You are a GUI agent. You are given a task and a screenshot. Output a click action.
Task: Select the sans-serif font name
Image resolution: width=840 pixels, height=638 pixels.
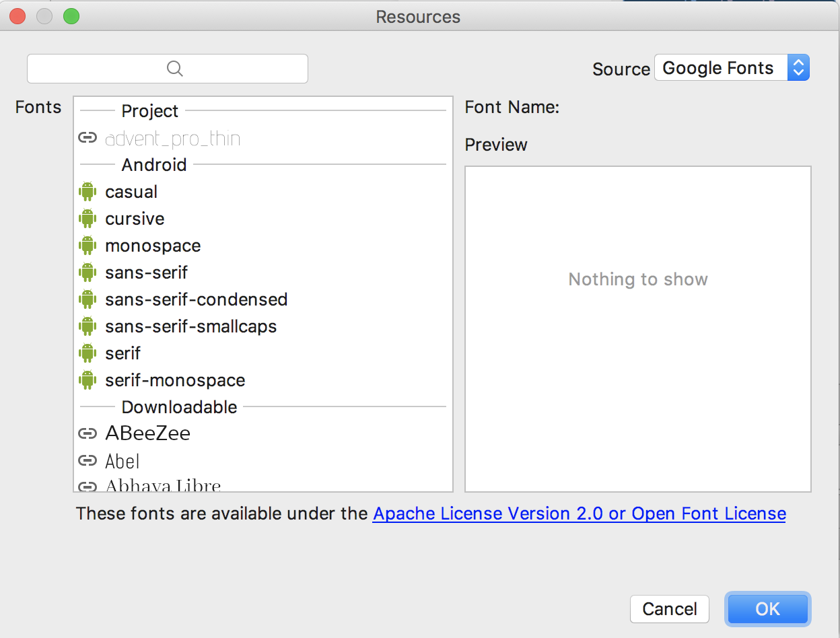(146, 273)
